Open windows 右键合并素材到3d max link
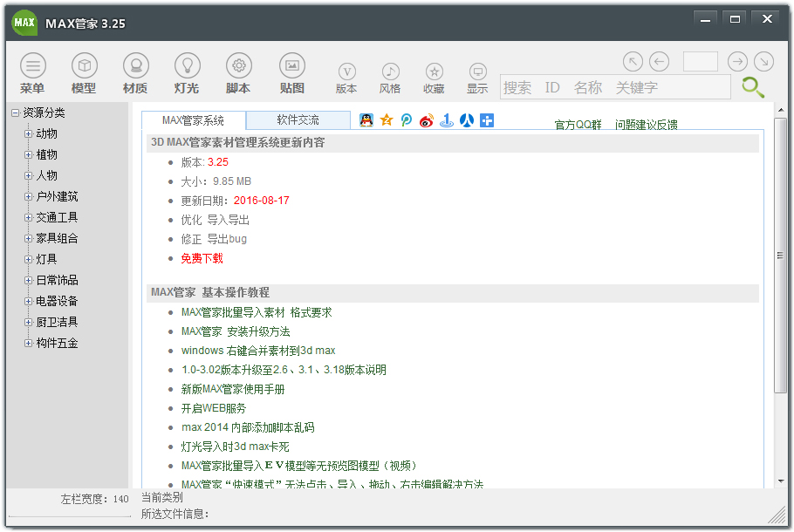794x532 pixels. pos(258,351)
